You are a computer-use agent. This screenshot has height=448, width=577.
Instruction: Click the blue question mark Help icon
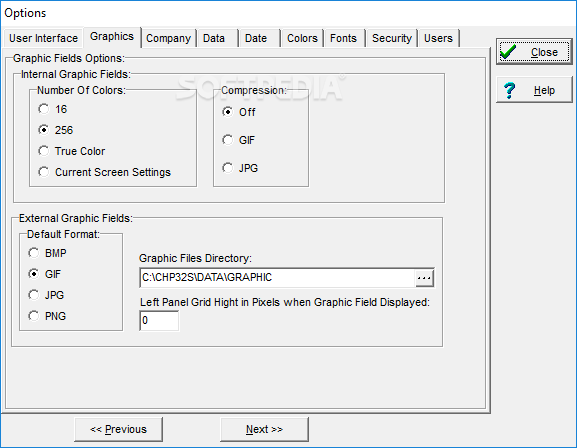(509, 90)
